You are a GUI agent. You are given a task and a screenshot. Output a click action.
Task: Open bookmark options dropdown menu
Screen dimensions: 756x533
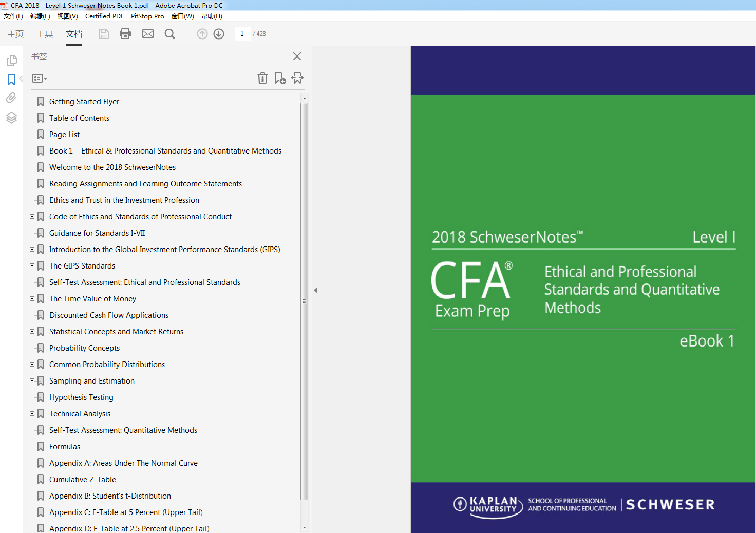point(40,79)
